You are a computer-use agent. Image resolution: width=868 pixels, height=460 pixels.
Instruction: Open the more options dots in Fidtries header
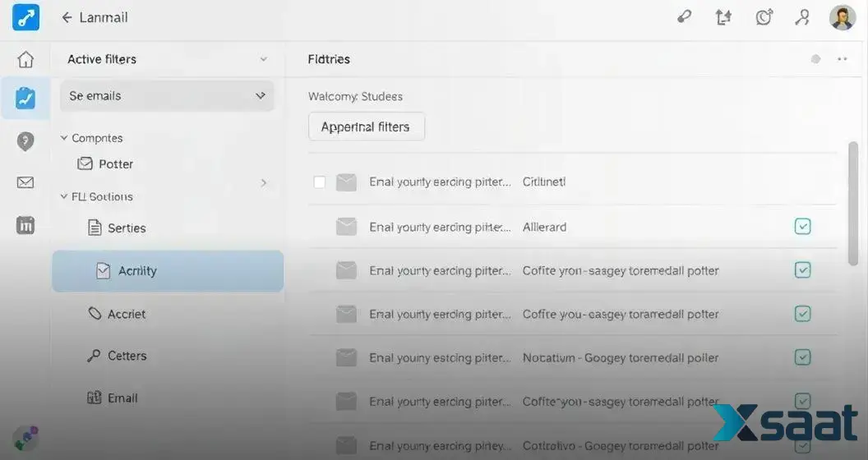click(842, 59)
